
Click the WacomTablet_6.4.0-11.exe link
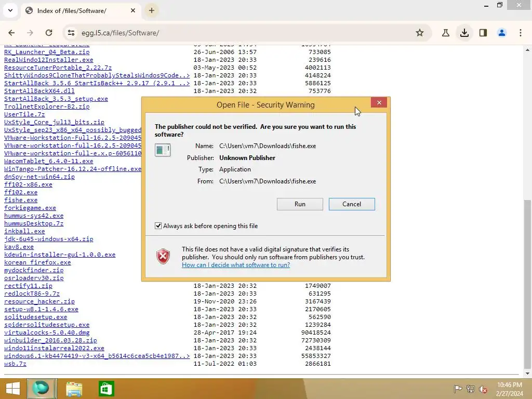[48, 161]
